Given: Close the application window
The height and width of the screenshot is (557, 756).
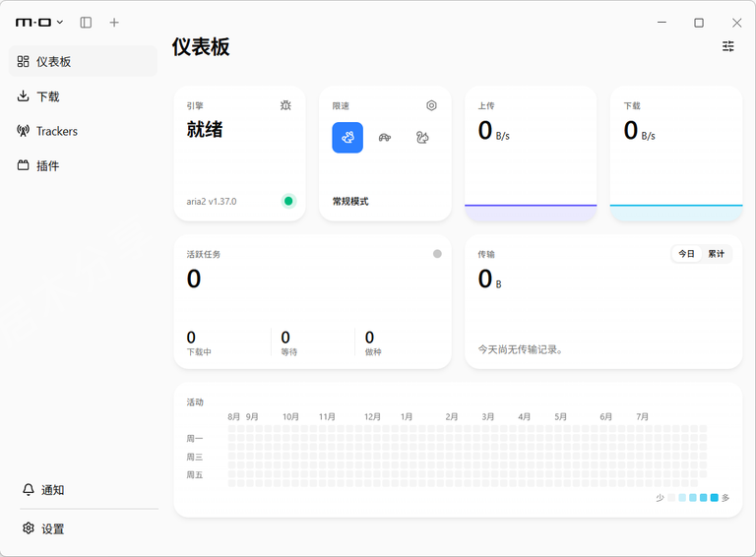Looking at the screenshot, I should [x=736, y=23].
